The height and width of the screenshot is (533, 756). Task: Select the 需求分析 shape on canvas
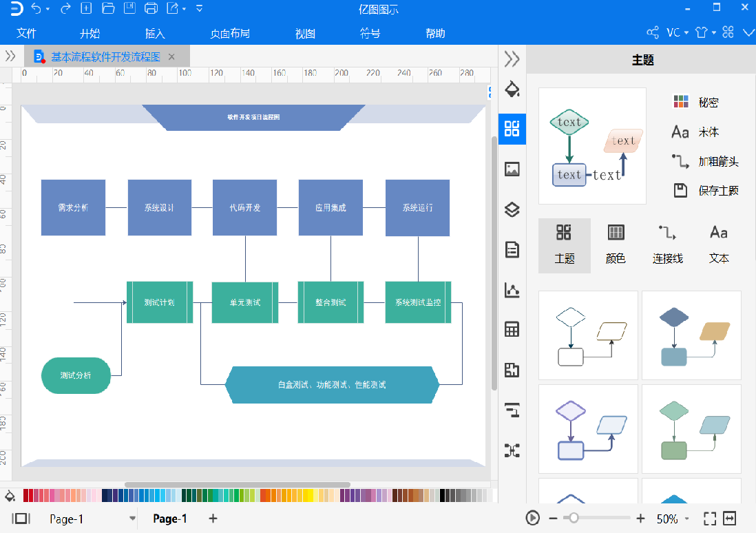click(73, 207)
